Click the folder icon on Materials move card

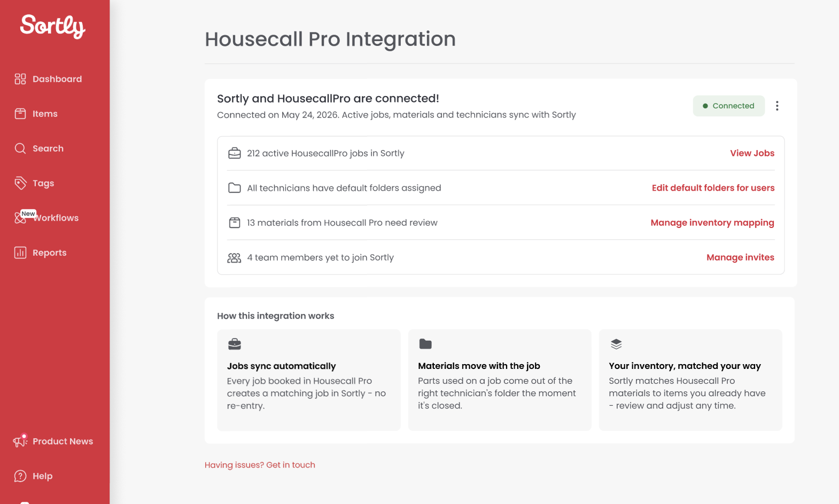[425, 344]
